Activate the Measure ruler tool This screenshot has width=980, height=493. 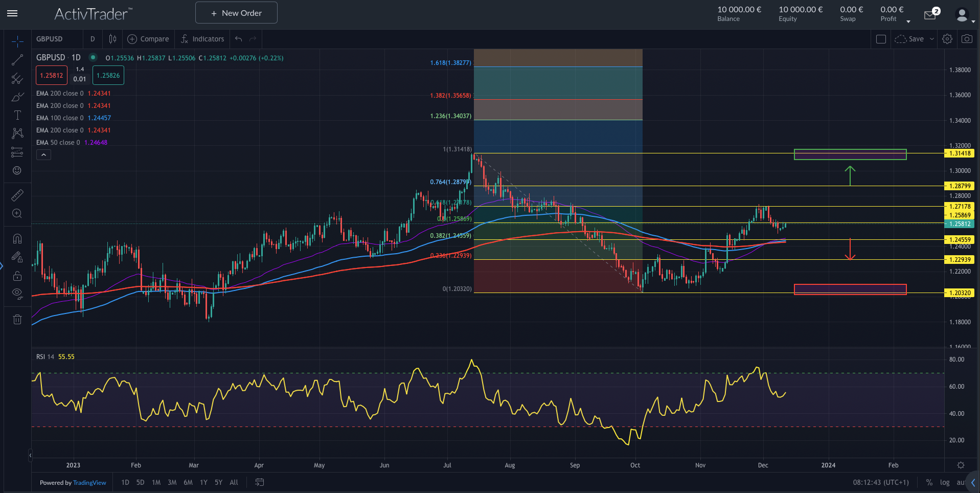pos(17,195)
